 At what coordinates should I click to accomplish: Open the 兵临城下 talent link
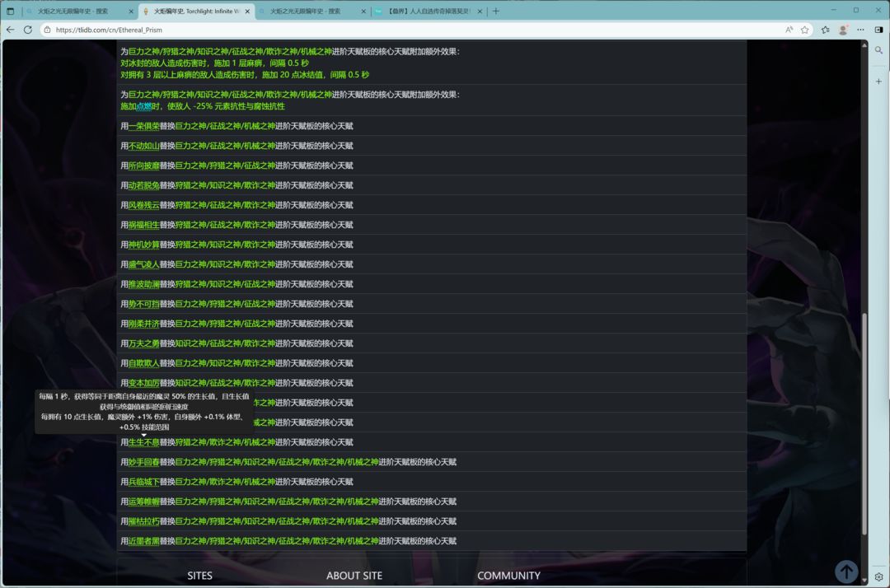pos(143,482)
